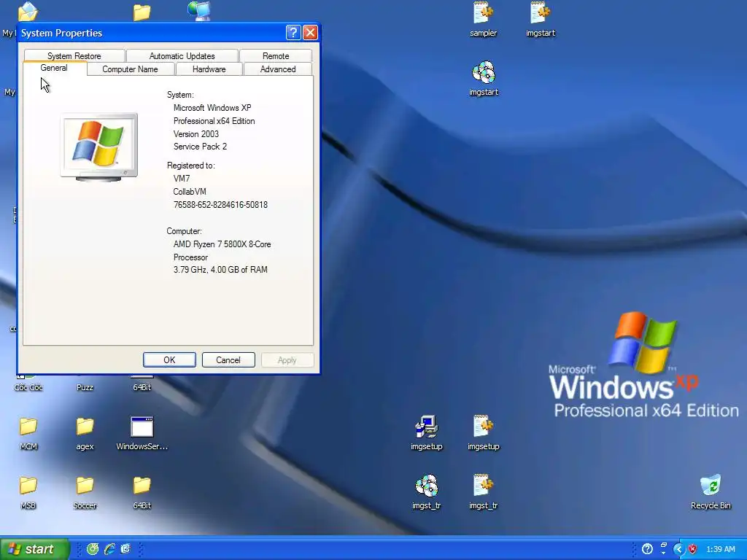Click "Professional x64 Edition" inside System Properties
The width and height of the screenshot is (747, 560).
click(x=214, y=121)
